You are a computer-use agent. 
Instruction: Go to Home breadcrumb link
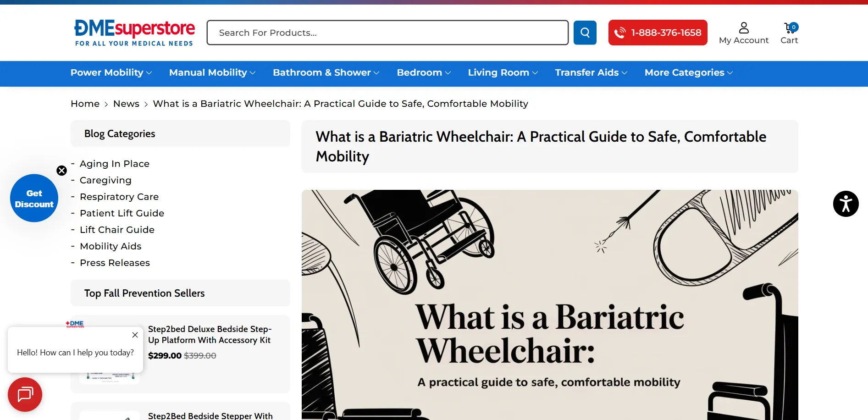(85, 104)
